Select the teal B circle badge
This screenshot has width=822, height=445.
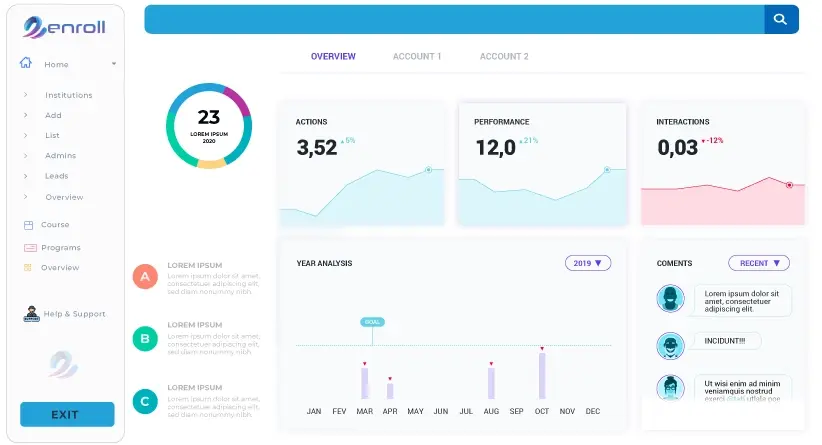pos(145,339)
